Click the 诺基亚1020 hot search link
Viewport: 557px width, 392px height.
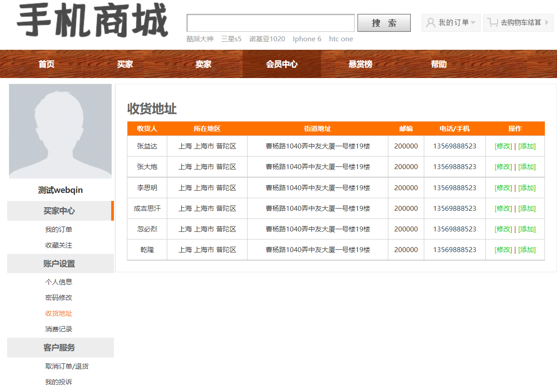pyautogui.click(x=267, y=39)
